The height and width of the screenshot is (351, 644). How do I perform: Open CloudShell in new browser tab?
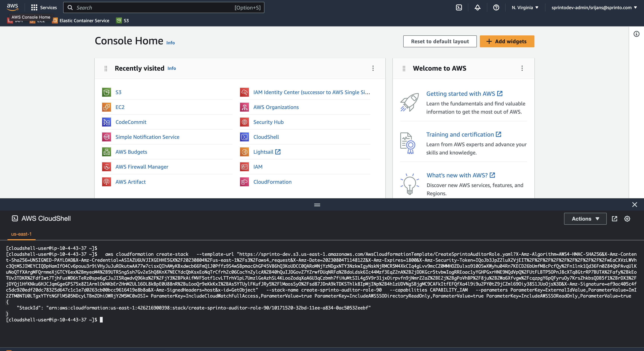[615, 219]
